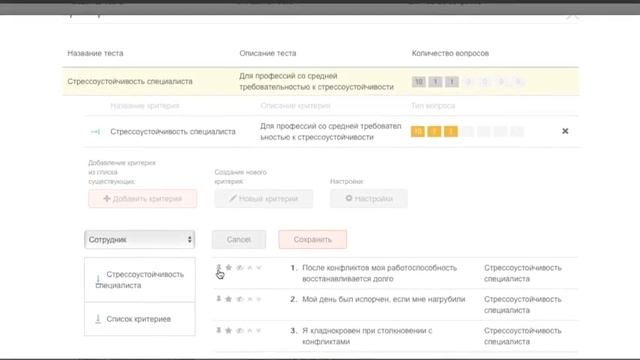Click thumbs-up icon on question 2
This screenshot has height=360, width=640.
coord(240,299)
